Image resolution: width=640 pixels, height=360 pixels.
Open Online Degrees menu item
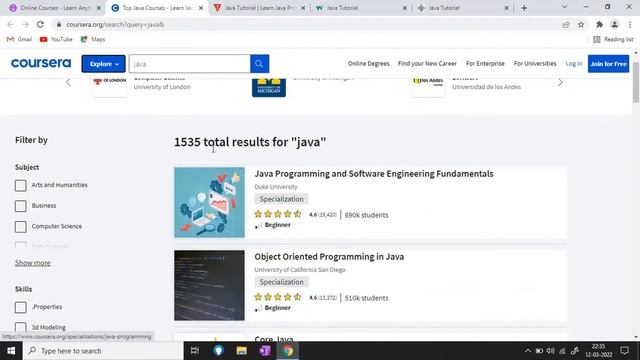coord(369,64)
